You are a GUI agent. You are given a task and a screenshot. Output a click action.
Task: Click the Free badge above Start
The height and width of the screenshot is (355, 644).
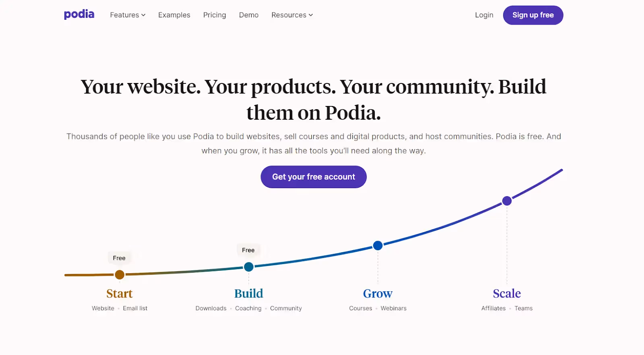(x=119, y=257)
